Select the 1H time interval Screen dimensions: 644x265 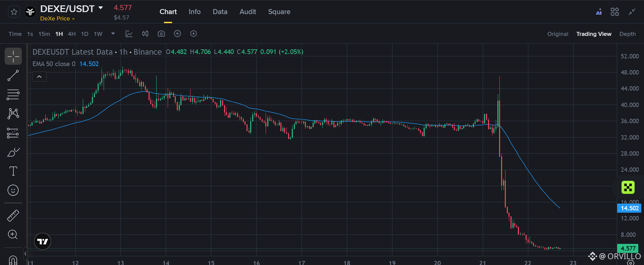point(59,34)
